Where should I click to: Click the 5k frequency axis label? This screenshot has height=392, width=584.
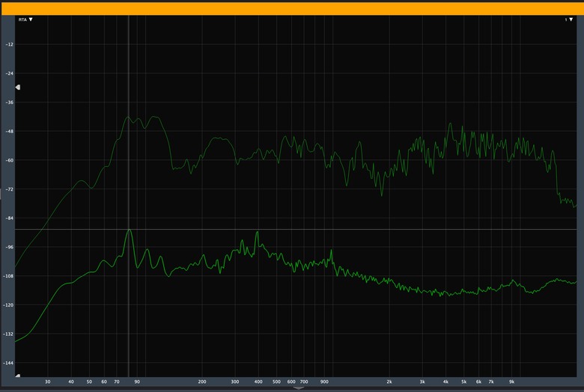coord(463,382)
